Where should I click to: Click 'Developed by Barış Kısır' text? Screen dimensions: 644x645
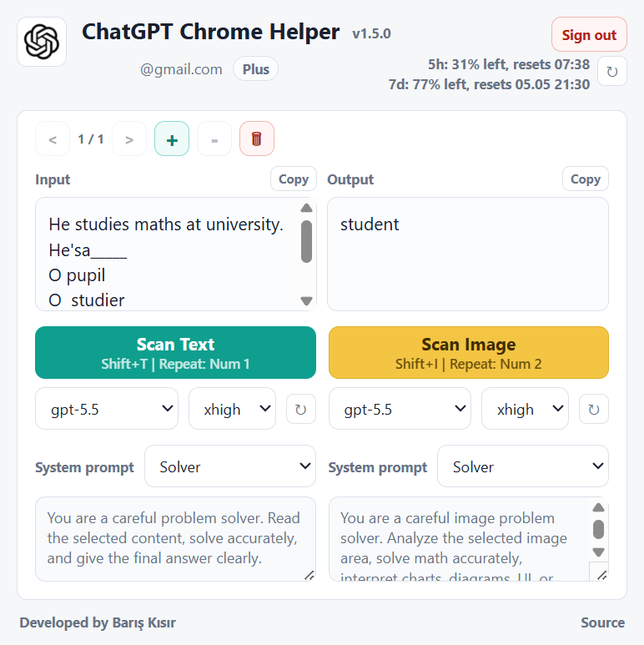pos(98,622)
